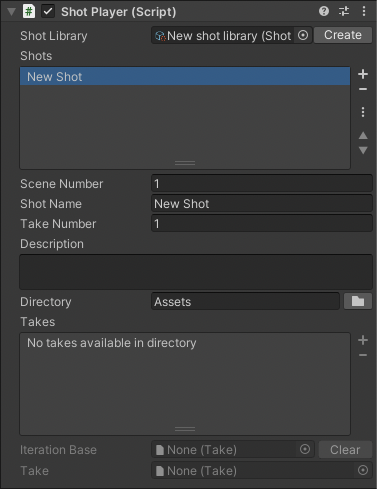Screen dimensions: 377x489
Task: Click the Shot Library label
Action: click(x=54, y=36)
